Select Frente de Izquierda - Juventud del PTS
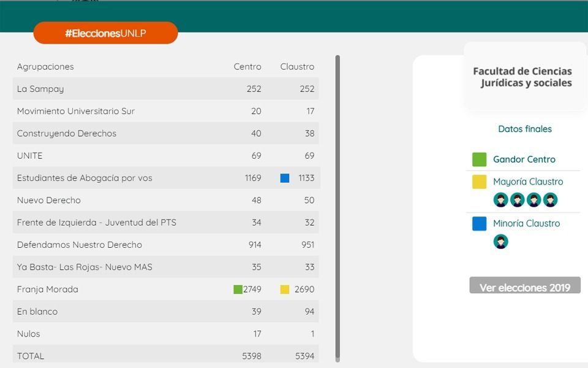This screenshot has height=368, width=588. 96,223
